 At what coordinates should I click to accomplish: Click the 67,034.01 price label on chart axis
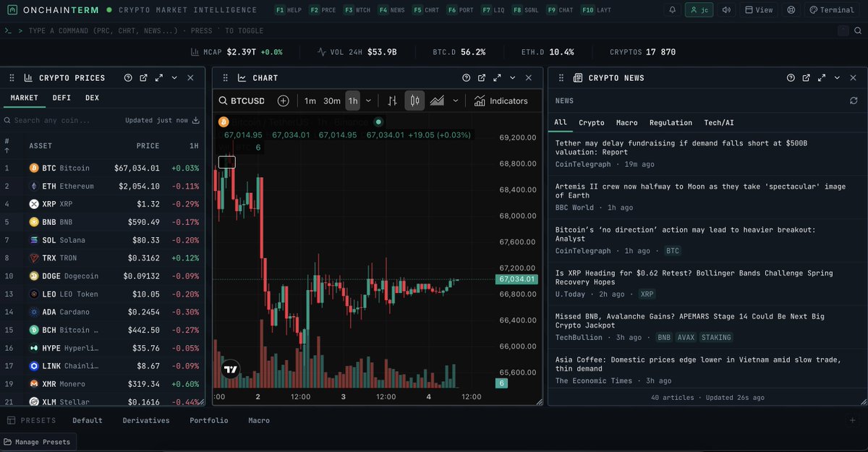point(516,279)
